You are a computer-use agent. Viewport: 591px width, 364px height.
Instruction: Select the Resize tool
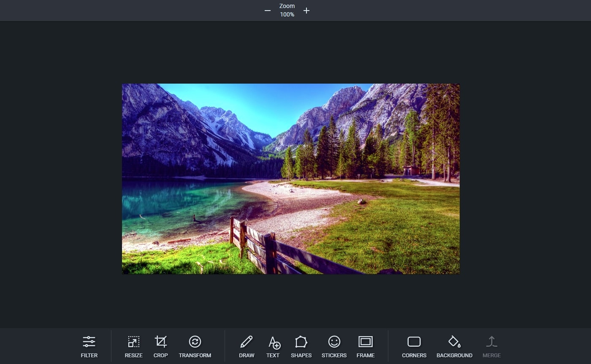pyautogui.click(x=133, y=347)
